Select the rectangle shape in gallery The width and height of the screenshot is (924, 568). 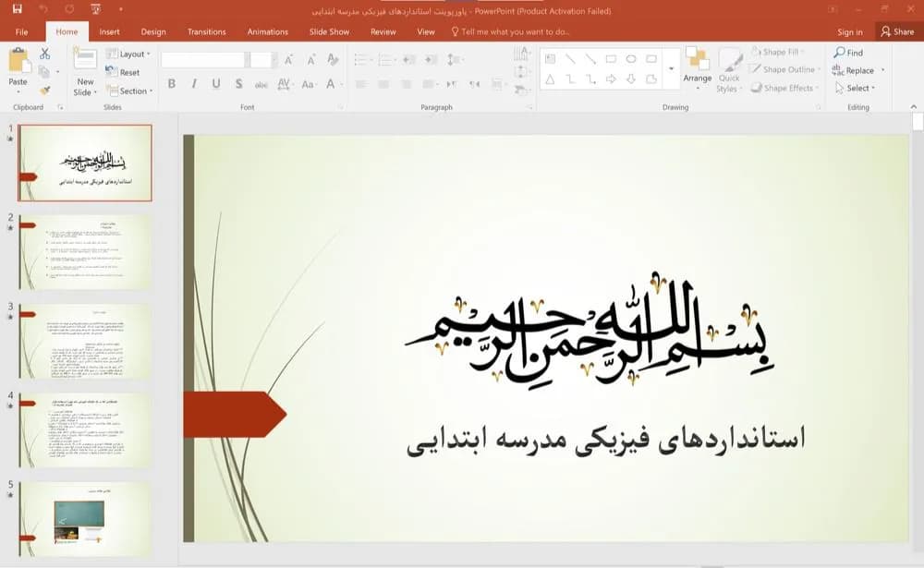[x=611, y=59]
